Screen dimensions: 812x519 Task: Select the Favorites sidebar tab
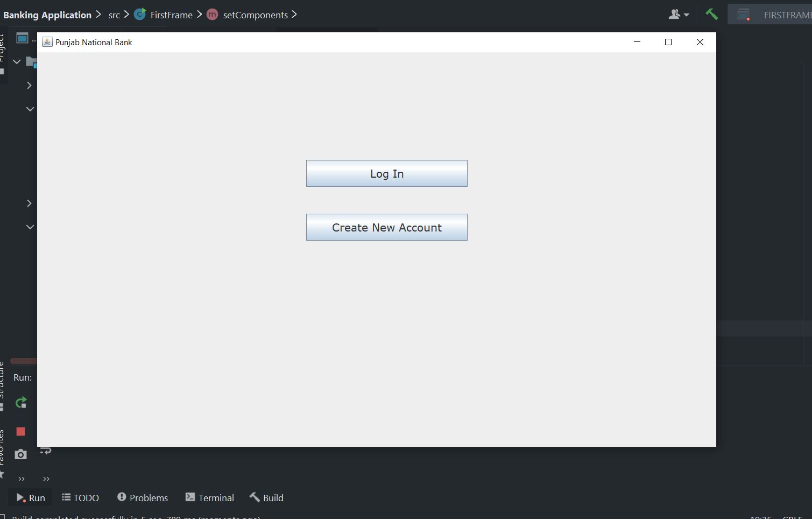click(x=4, y=441)
